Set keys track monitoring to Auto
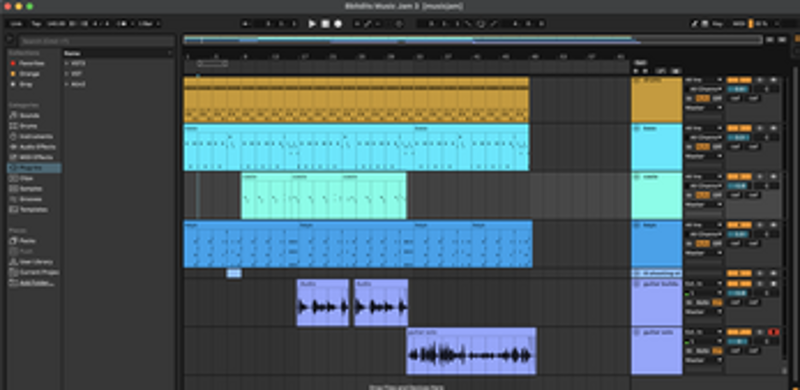The width and height of the screenshot is (800, 390). point(703,243)
